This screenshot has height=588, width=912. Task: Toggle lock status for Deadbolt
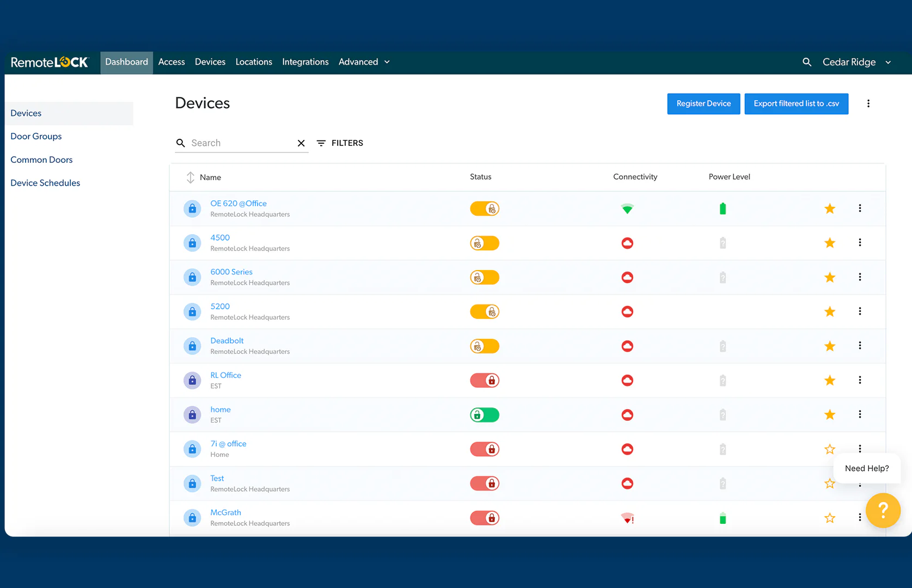click(485, 346)
